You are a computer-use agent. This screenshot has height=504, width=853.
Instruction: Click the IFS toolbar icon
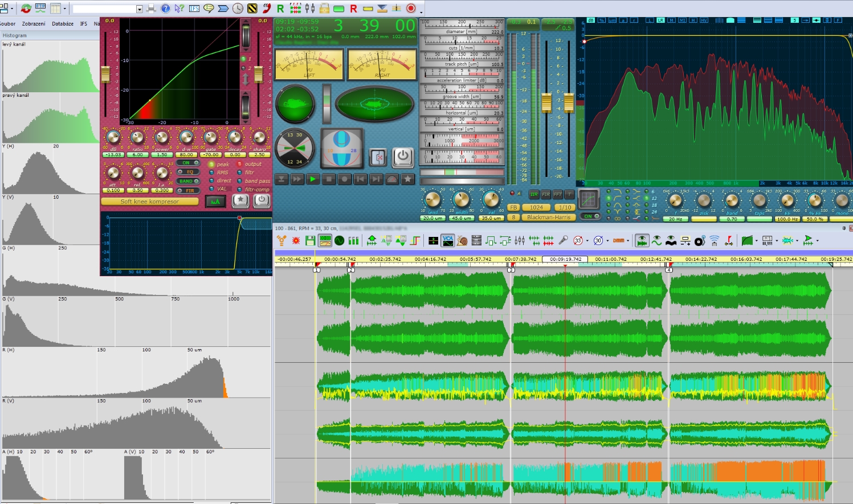click(194, 9)
